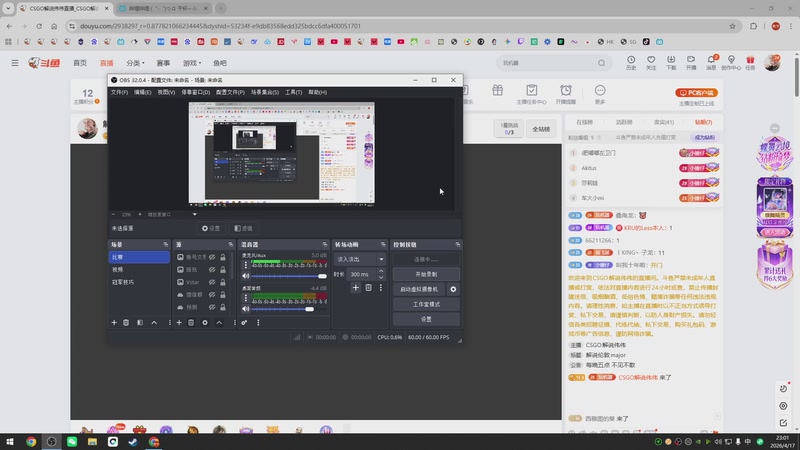Add a new scene with the plus icon
This screenshot has height=450, width=800.
pos(114,322)
